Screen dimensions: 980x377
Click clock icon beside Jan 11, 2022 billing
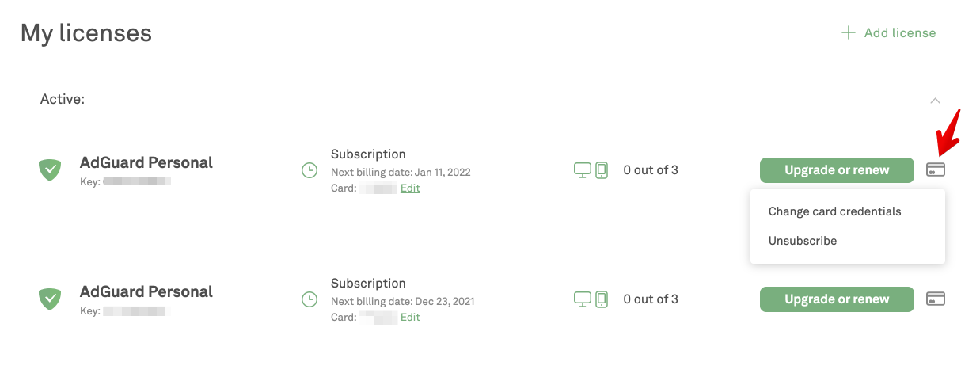pyautogui.click(x=310, y=170)
